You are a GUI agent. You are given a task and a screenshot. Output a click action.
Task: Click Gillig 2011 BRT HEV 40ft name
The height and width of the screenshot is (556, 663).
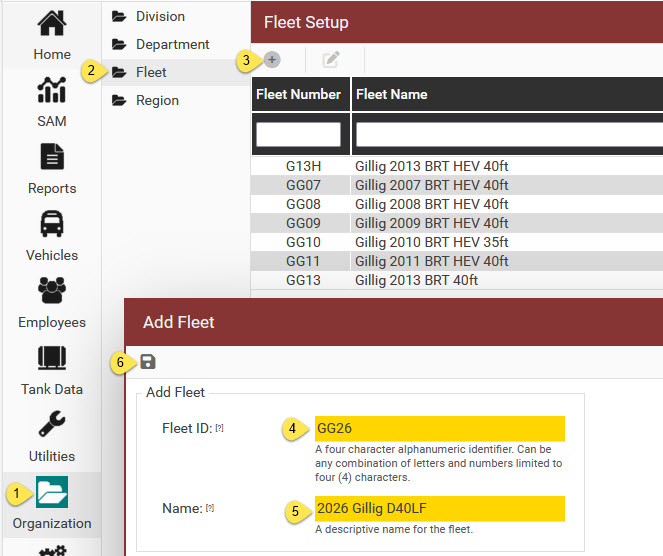(432, 261)
